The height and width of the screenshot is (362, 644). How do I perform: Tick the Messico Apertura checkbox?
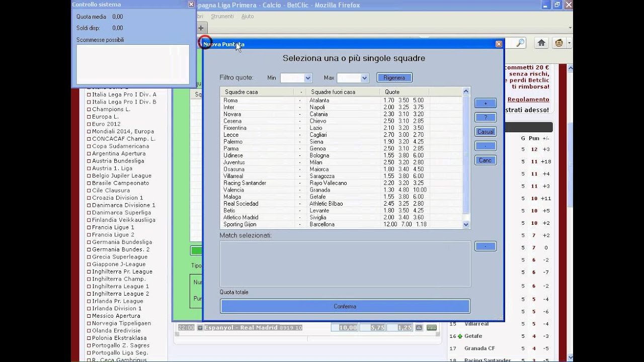pos(89,316)
